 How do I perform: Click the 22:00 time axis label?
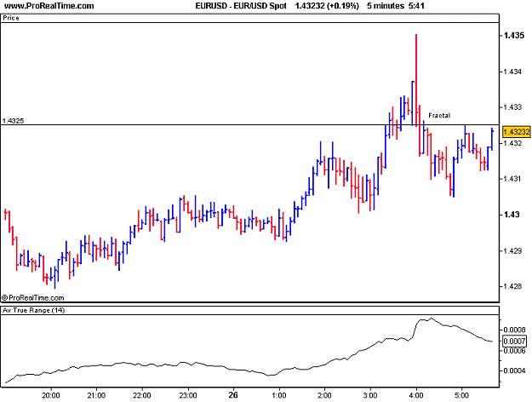(x=142, y=395)
